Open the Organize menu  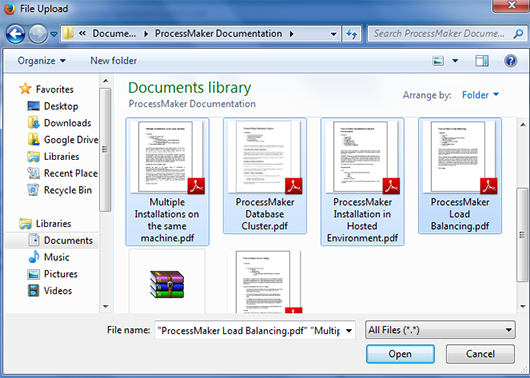[x=42, y=61]
